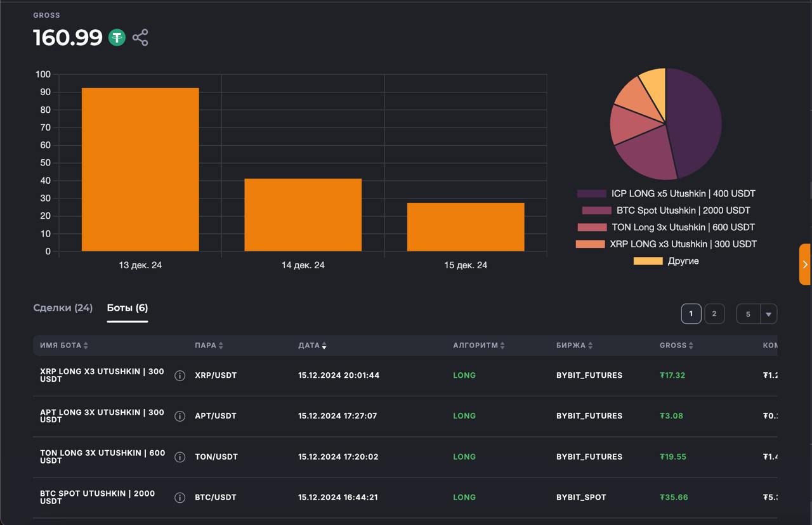Open info icon for TON LONG 3X bot
The height and width of the screenshot is (525, 812).
[x=180, y=457]
